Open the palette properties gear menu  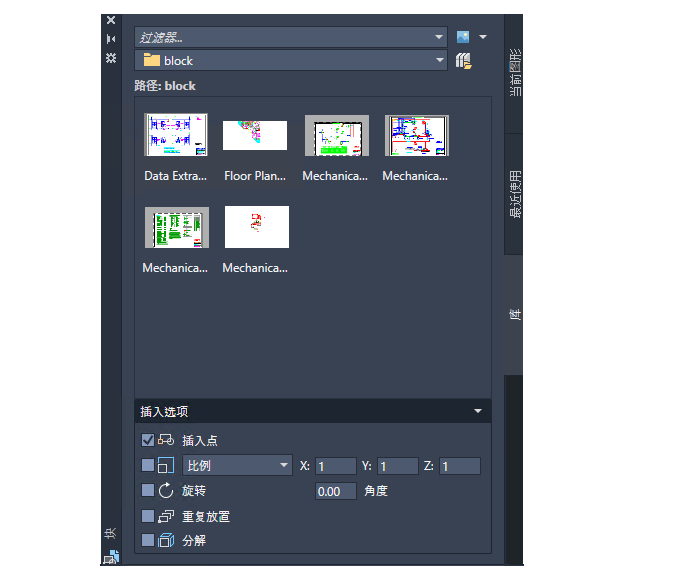click(x=111, y=58)
